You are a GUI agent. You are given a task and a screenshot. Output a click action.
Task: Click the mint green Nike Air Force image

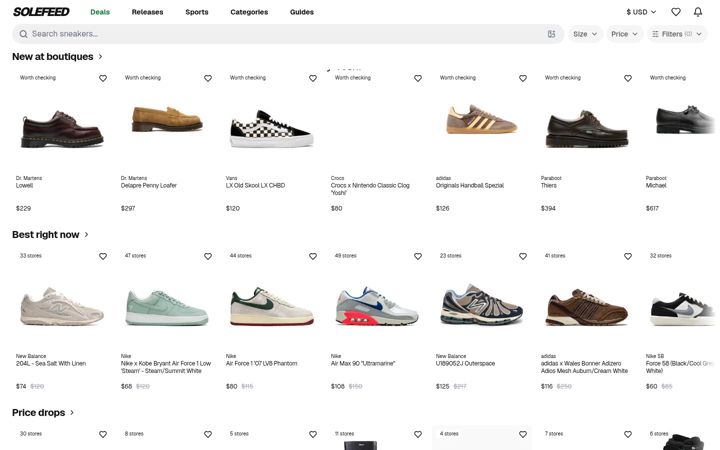167,307
